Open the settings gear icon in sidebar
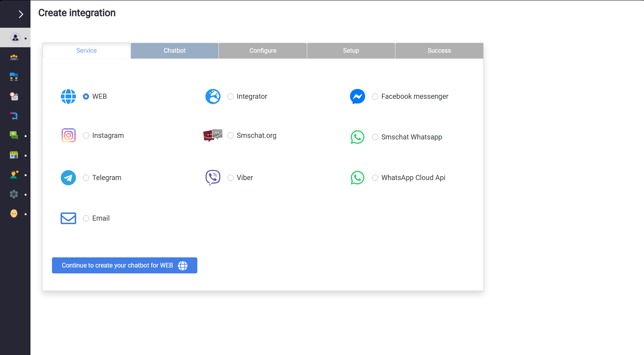This screenshot has width=644, height=355. (14, 194)
